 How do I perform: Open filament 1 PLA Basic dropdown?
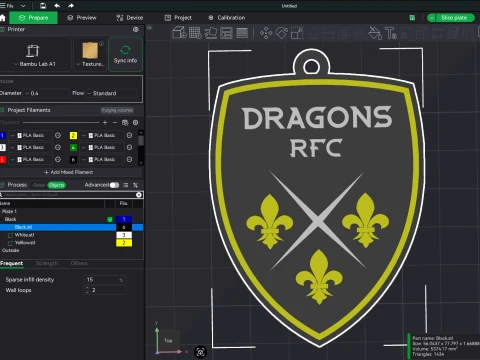[30, 135]
